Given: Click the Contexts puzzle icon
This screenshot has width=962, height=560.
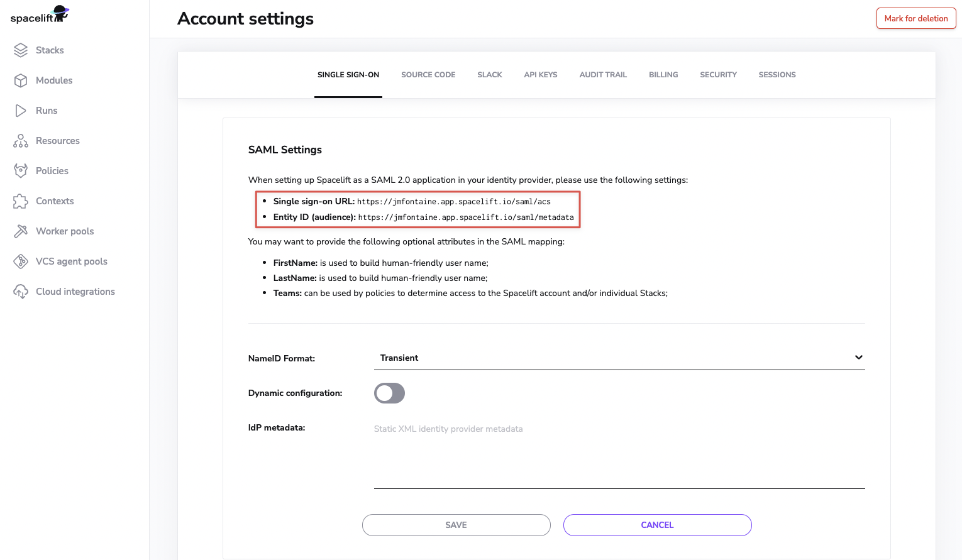Looking at the screenshot, I should coord(21,201).
